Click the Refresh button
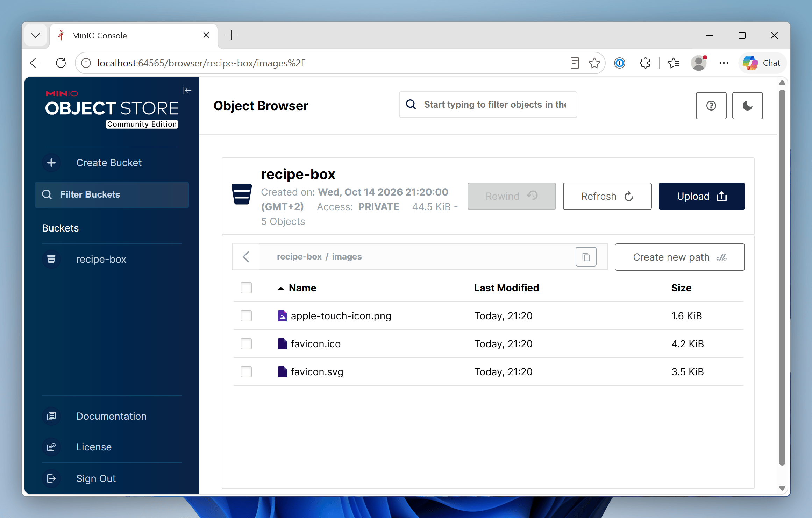Screen dimensions: 812x518 point(607,196)
